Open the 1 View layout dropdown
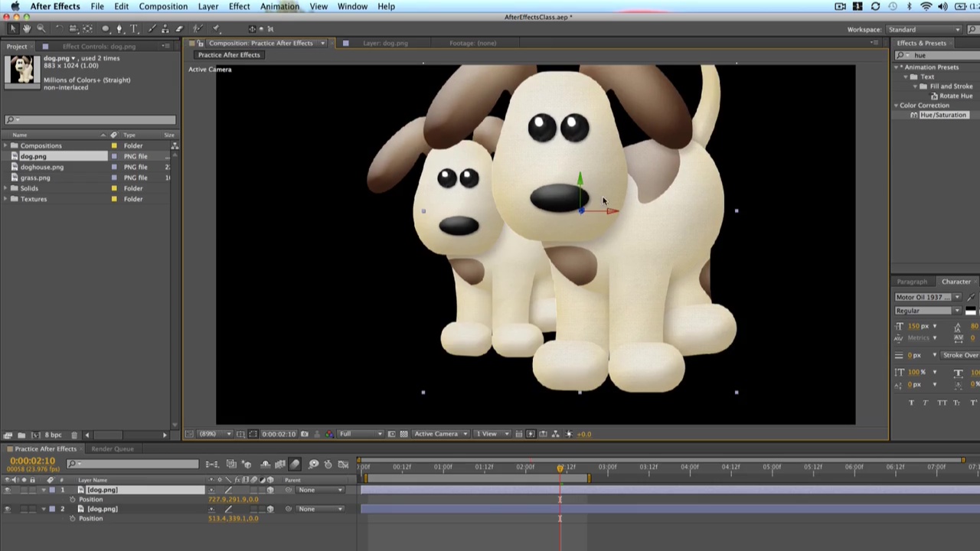Image resolution: width=980 pixels, height=551 pixels. click(x=492, y=434)
